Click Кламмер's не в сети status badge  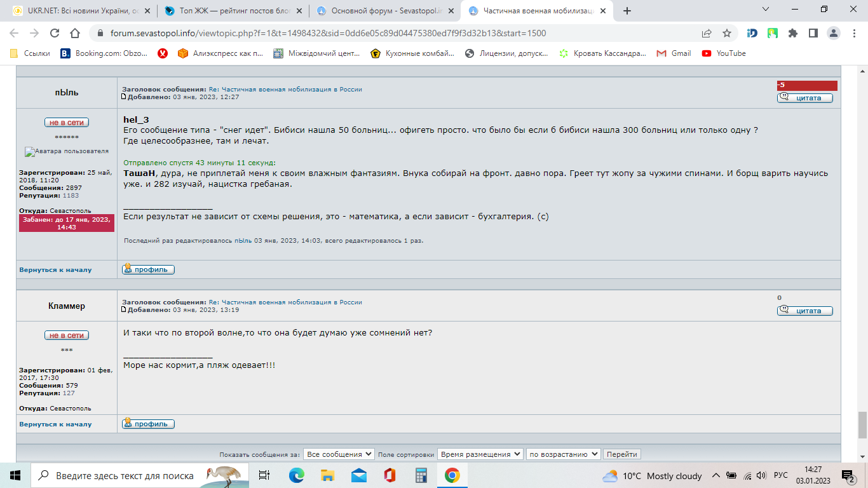point(66,335)
